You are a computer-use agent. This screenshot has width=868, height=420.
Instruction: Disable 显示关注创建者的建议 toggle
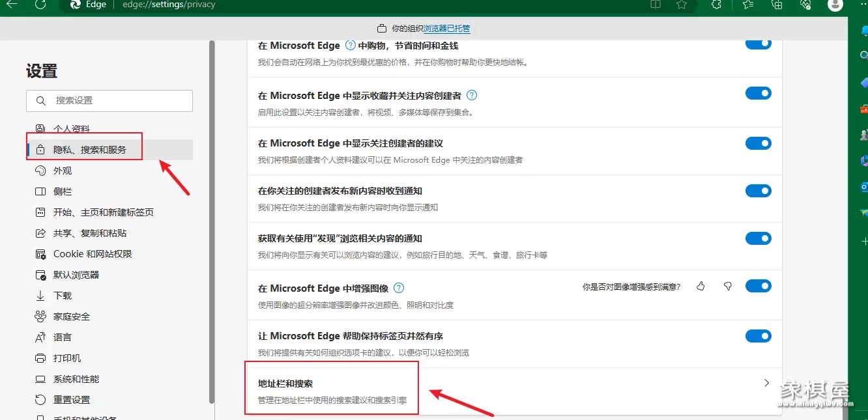758,143
